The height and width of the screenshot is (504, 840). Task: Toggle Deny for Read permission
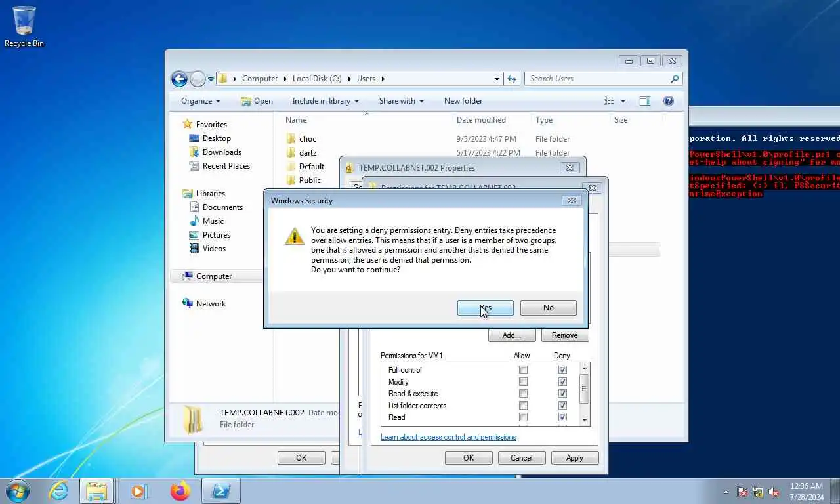coord(562,417)
